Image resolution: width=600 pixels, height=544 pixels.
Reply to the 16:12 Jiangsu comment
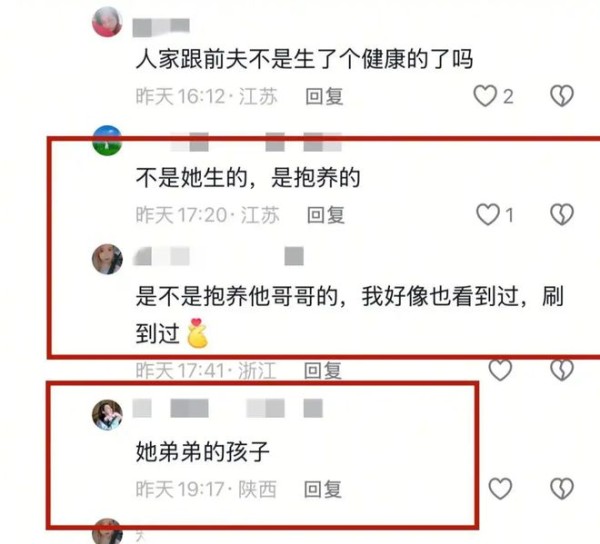[x=324, y=96]
